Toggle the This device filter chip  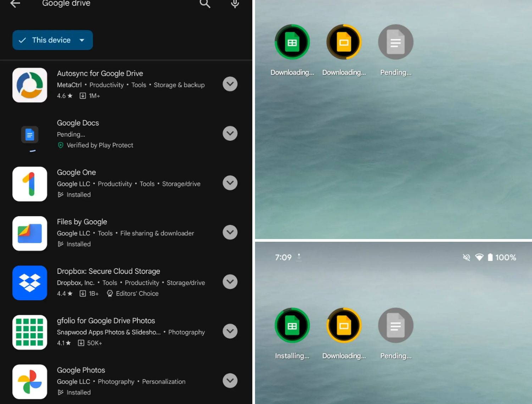point(52,40)
